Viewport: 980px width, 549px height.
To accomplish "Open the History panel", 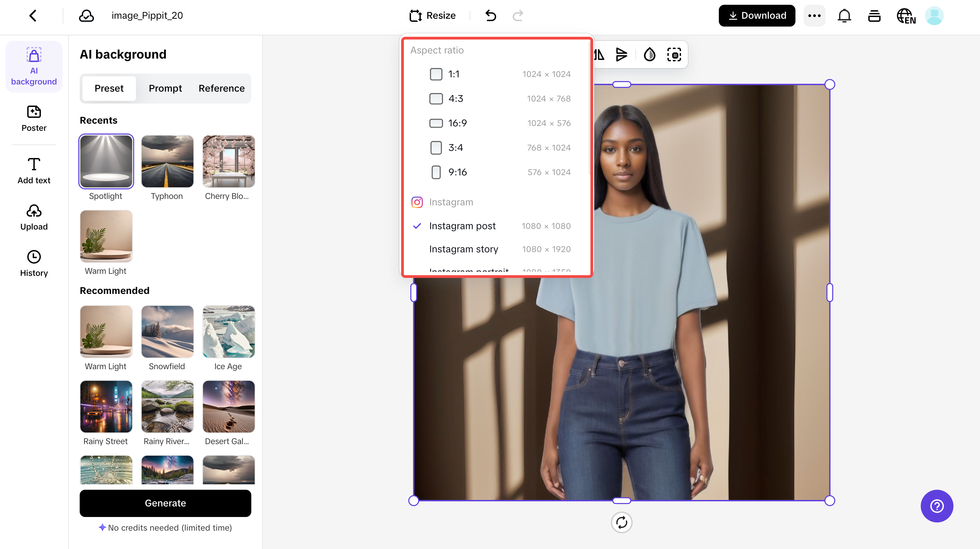I will tap(33, 263).
